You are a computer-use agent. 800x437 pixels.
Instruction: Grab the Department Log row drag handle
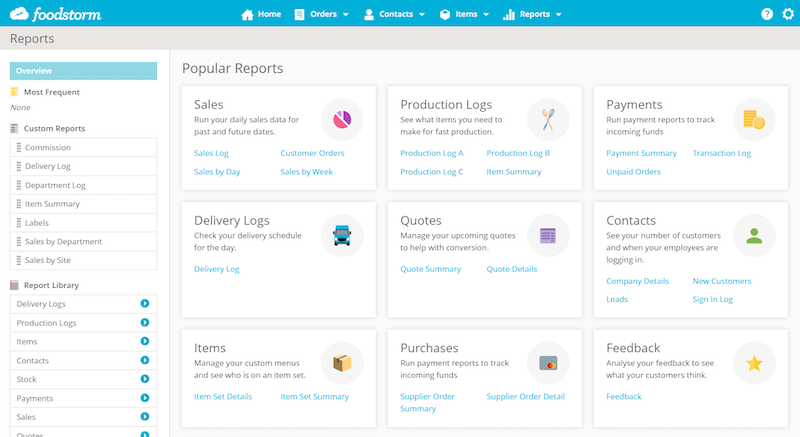click(x=19, y=185)
